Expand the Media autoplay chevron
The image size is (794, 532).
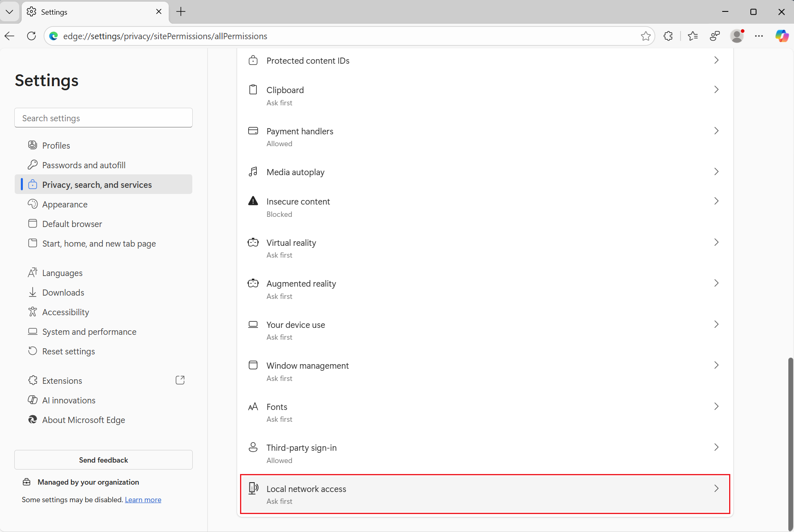click(x=716, y=171)
